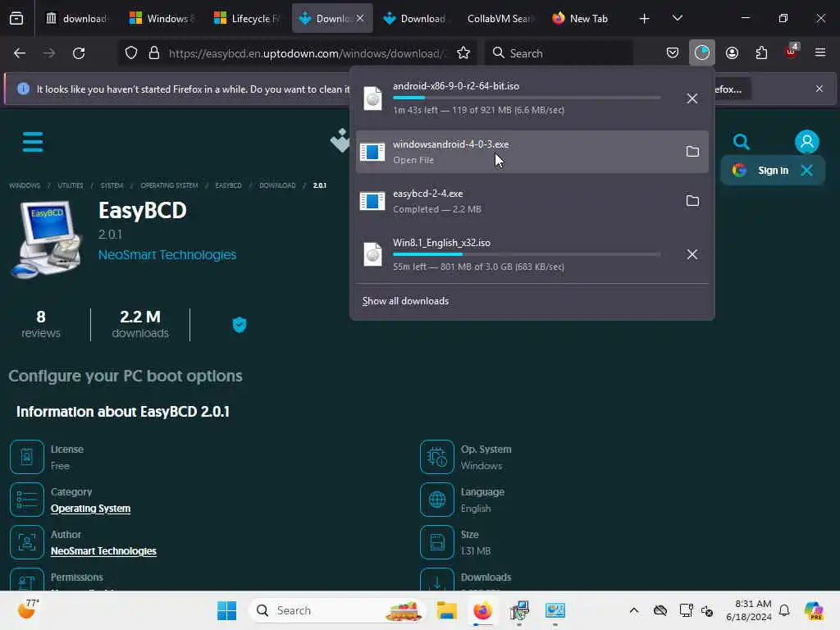Cancel the Win8.1_English_x32.iso download
This screenshot has width=840, height=630.
[692, 254]
